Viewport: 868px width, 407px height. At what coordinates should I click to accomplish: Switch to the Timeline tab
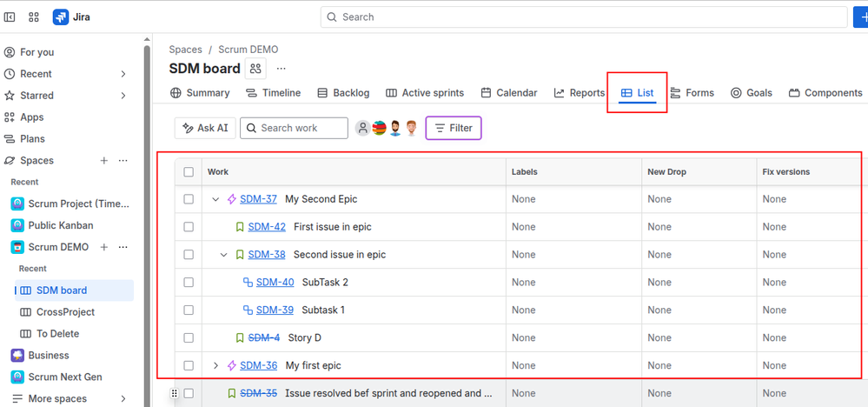(273, 93)
